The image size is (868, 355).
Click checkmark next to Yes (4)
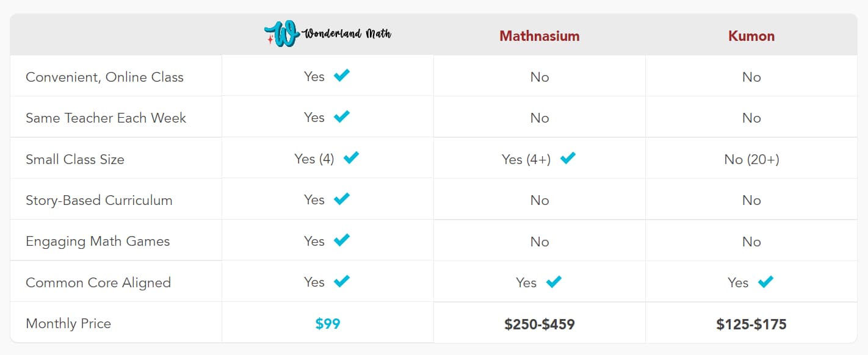(351, 158)
